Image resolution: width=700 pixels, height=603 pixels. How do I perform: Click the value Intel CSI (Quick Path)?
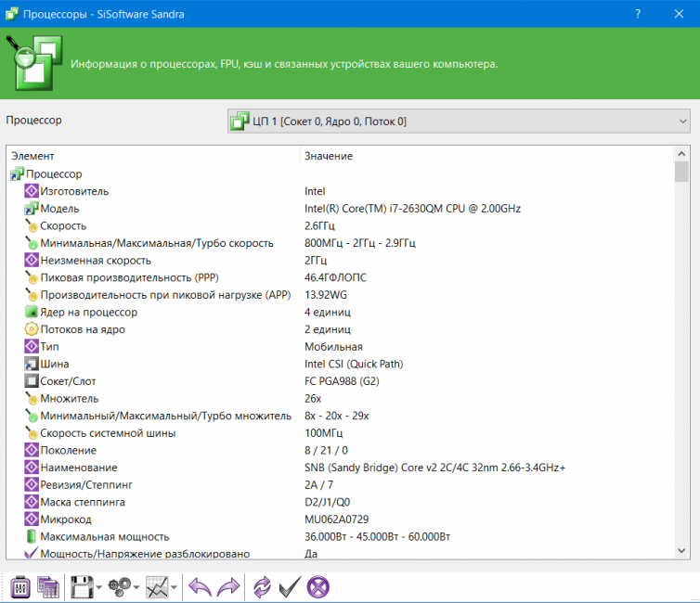click(x=354, y=365)
